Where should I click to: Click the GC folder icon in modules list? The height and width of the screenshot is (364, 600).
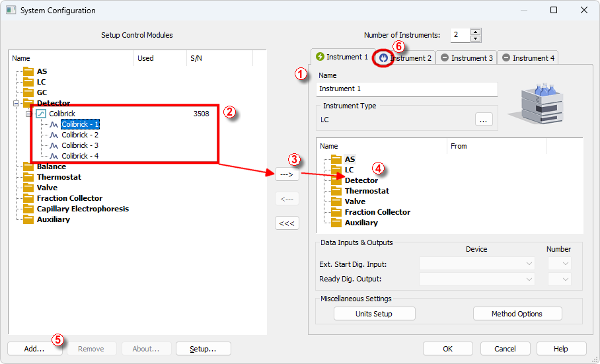[28, 92]
